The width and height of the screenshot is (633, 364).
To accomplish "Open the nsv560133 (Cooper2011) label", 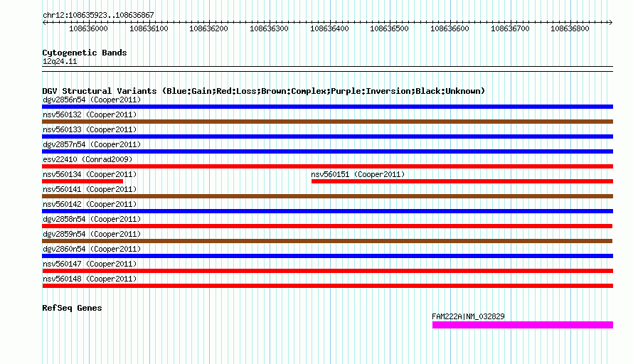I will point(90,129).
